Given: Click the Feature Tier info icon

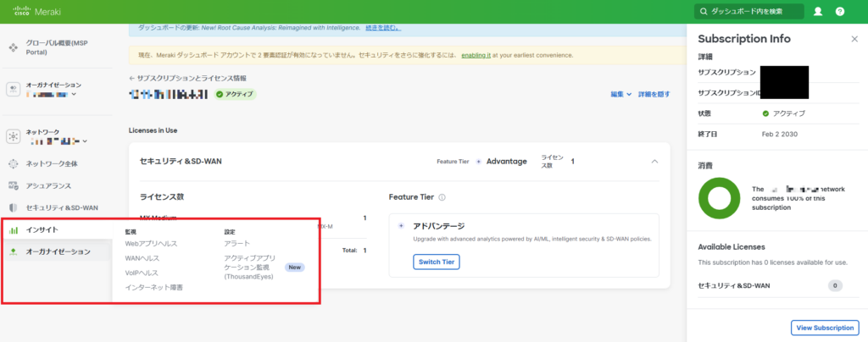Looking at the screenshot, I should [x=442, y=197].
